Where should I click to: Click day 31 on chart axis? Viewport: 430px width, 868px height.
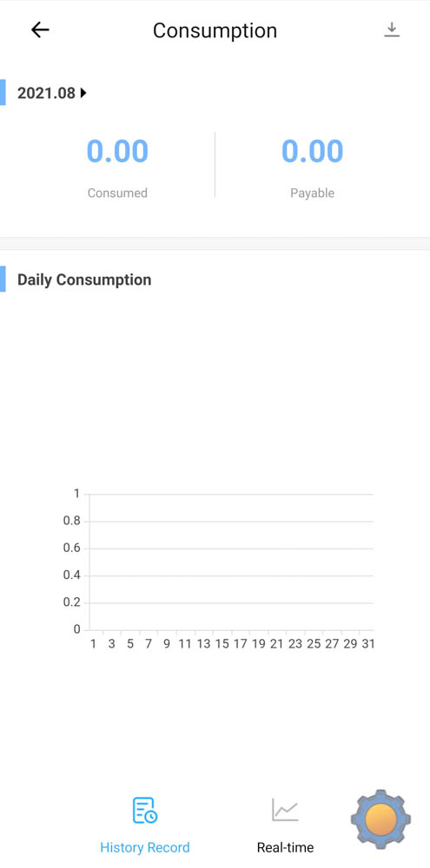coord(368,644)
